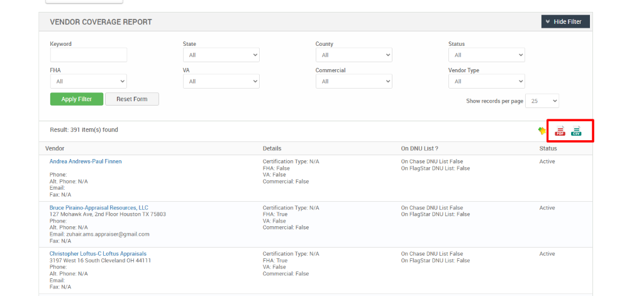Click the Hide Filter button

(565, 22)
